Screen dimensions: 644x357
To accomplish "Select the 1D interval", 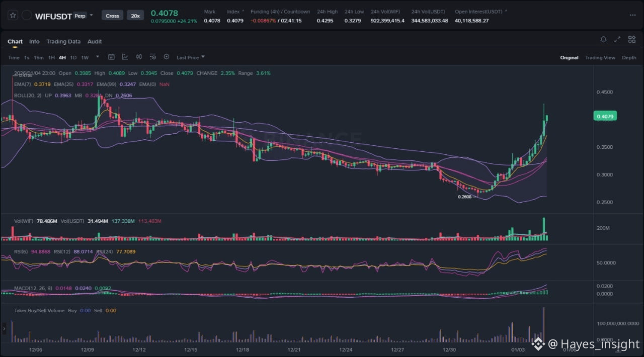I will point(73,57).
